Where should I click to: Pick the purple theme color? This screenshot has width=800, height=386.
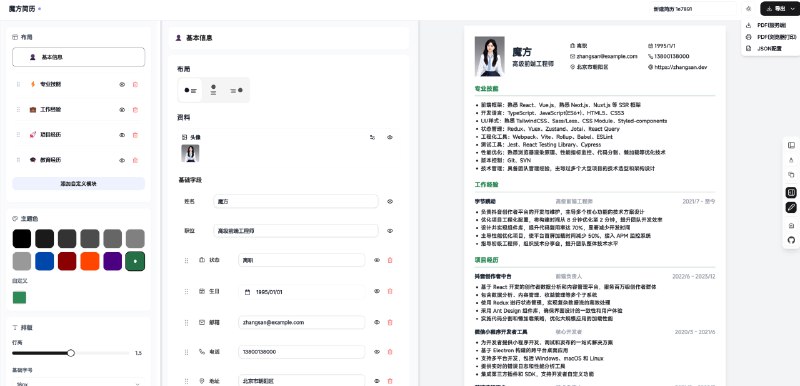(x=112, y=262)
